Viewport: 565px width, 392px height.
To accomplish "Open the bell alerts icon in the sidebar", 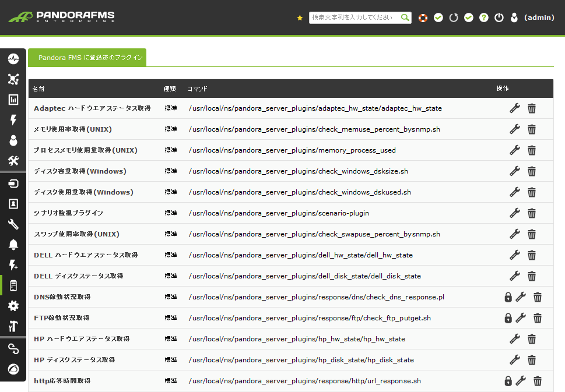I will (x=13, y=245).
